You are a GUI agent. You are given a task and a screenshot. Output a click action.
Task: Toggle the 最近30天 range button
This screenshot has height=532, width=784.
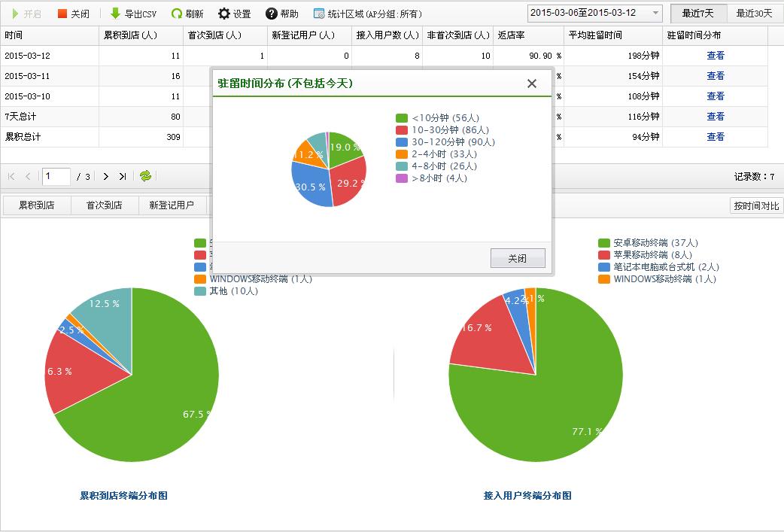pyautogui.click(x=754, y=13)
